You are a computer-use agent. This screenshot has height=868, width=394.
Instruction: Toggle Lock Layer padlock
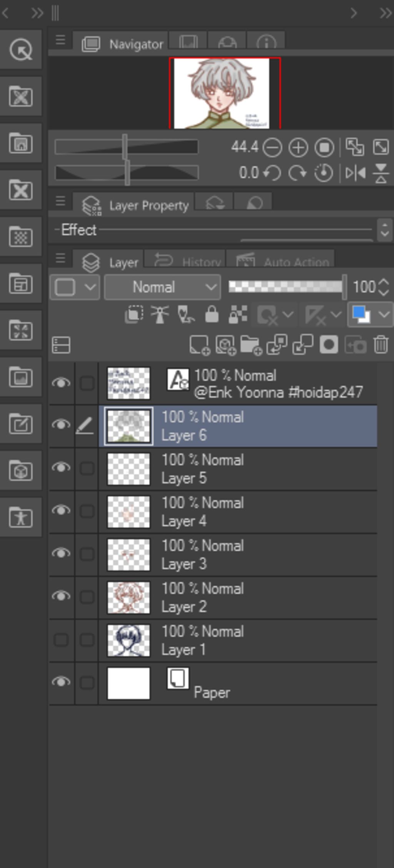[212, 314]
